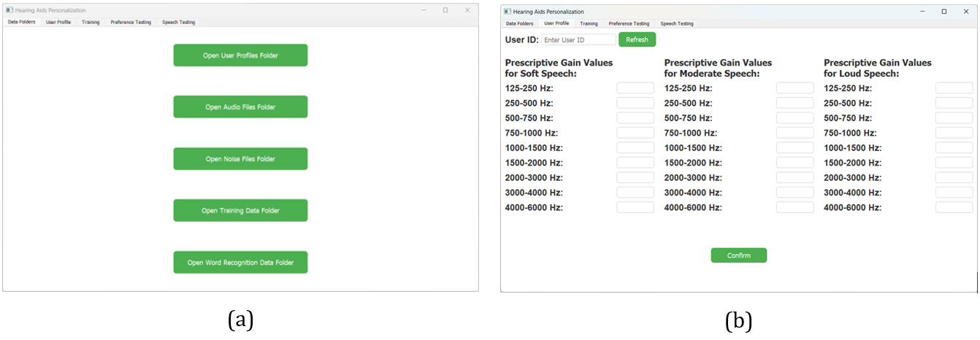Click Open Word Recognition Data Folder
Screen dimensions: 980x340
coord(240,263)
